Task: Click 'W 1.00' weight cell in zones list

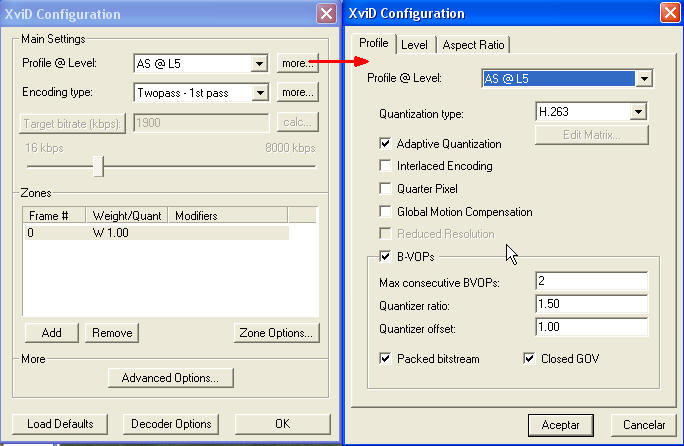Action: pos(111,233)
